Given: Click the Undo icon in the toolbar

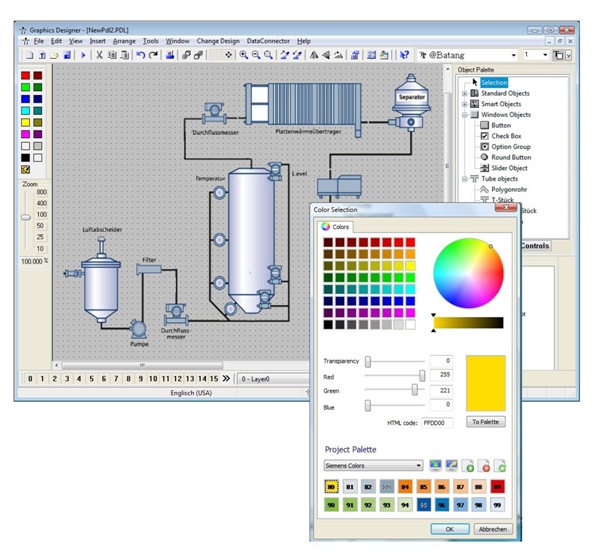Looking at the screenshot, I should pos(140,55).
